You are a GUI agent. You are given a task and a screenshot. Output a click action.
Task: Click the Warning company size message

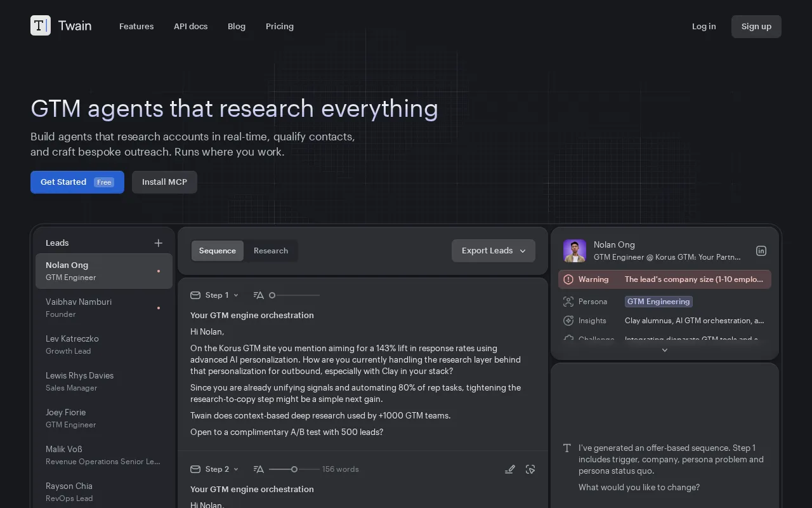coord(695,279)
